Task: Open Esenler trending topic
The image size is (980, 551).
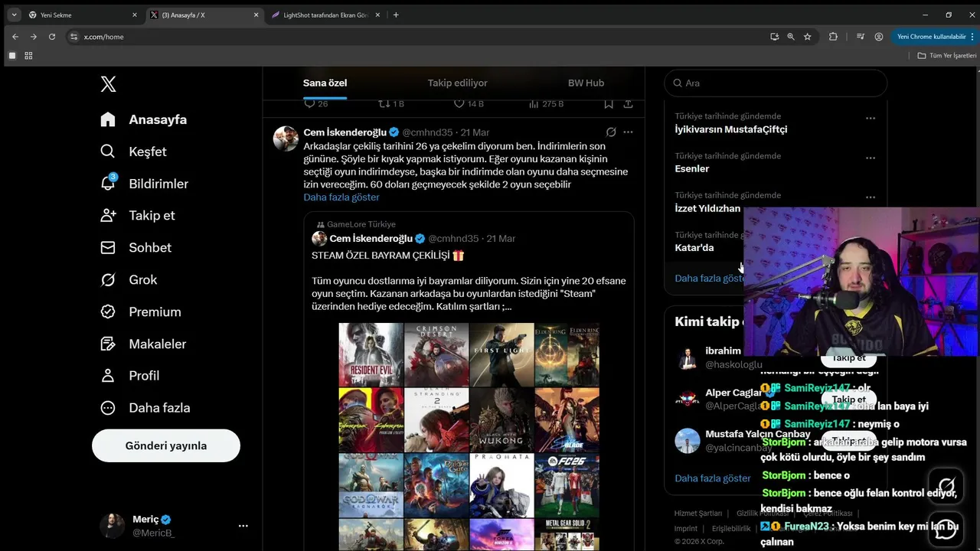Action: click(692, 168)
